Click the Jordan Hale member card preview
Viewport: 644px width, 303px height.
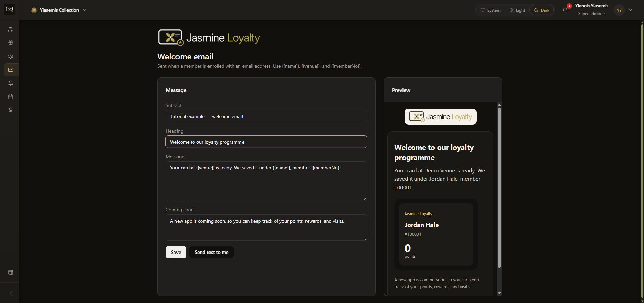436,234
